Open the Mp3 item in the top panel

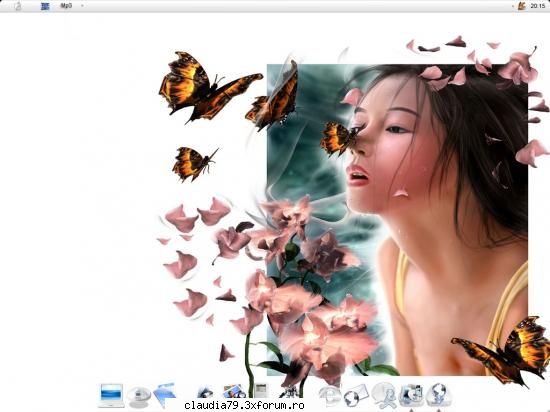click(x=66, y=6)
